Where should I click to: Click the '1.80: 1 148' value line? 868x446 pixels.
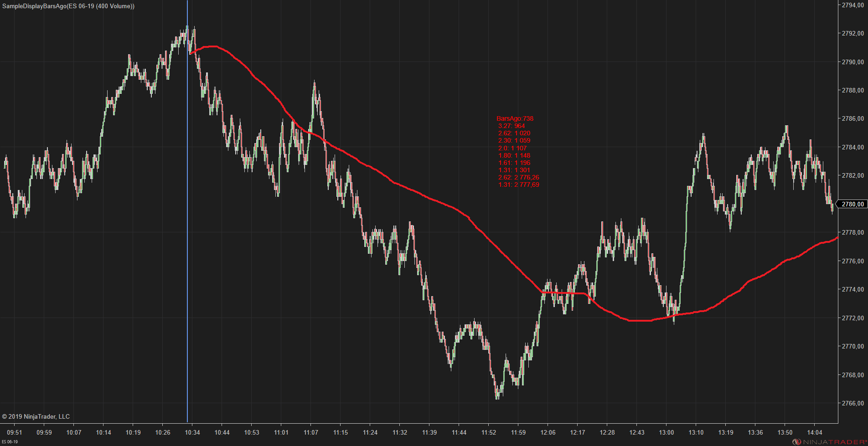(514, 155)
